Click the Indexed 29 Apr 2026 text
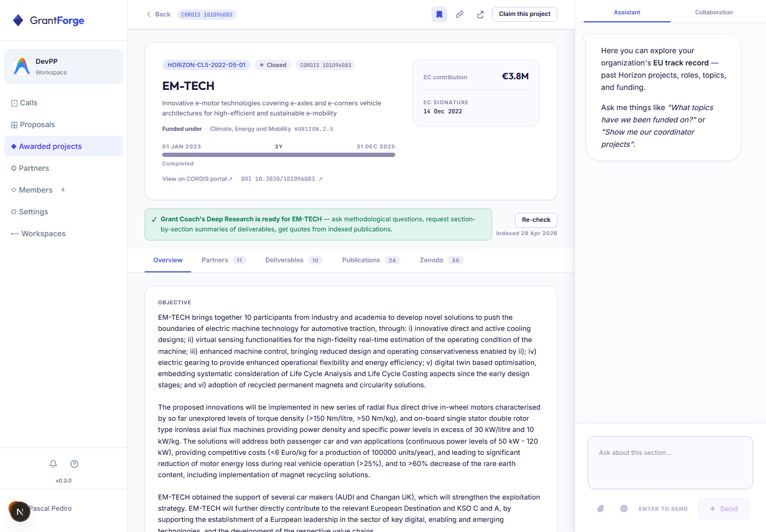 click(x=527, y=234)
